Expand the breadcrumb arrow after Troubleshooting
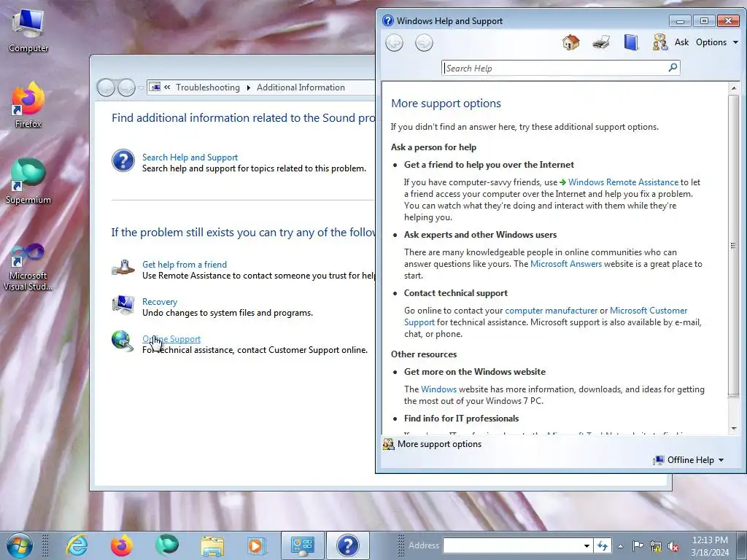Viewport: 747px width, 560px height. coord(248,87)
